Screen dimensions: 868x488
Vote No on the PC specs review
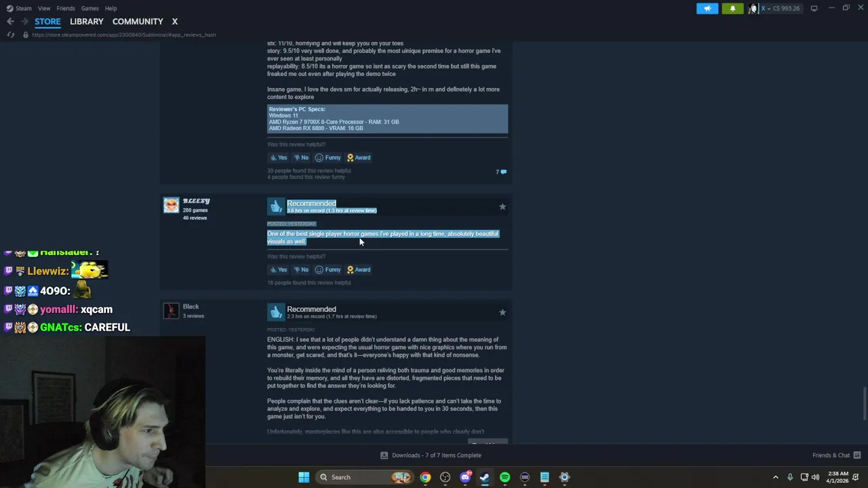coord(301,157)
